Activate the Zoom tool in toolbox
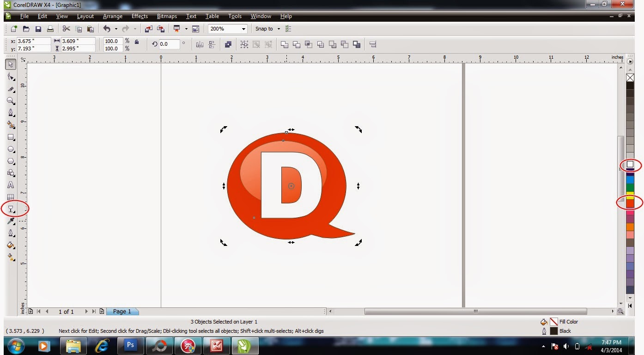The height and width of the screenshot is (355, 644). click(x=10, y=100)
